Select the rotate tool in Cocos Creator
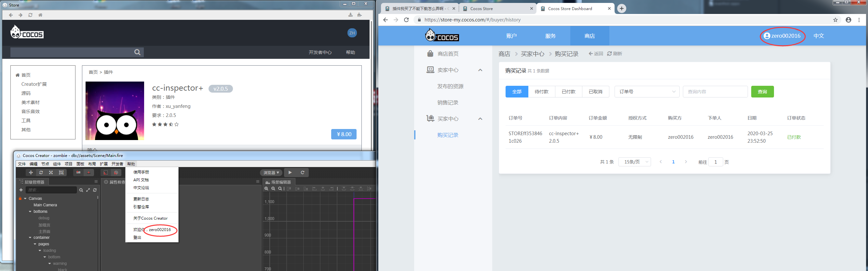This screenshot has height=271, width=868. click(41, 172)
